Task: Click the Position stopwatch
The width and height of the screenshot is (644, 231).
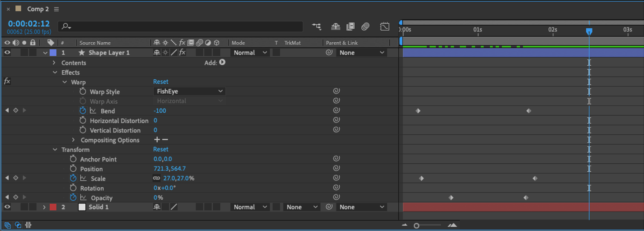Action: click(x=73, y=169)
